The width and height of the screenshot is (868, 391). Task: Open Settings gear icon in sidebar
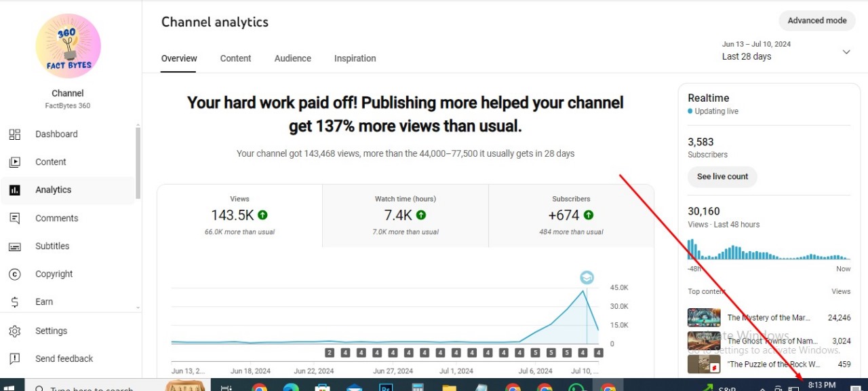click(14, 331)
